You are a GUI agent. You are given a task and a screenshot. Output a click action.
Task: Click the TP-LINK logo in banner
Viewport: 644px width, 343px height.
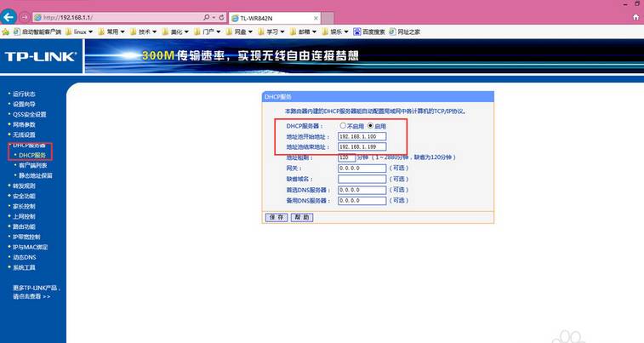click(x=40, y=56)
